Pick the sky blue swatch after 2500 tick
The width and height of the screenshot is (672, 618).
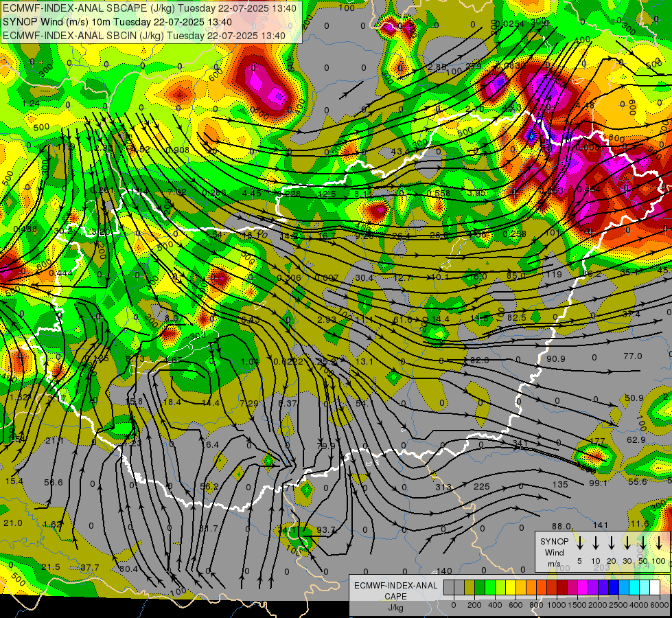point(623,588)
